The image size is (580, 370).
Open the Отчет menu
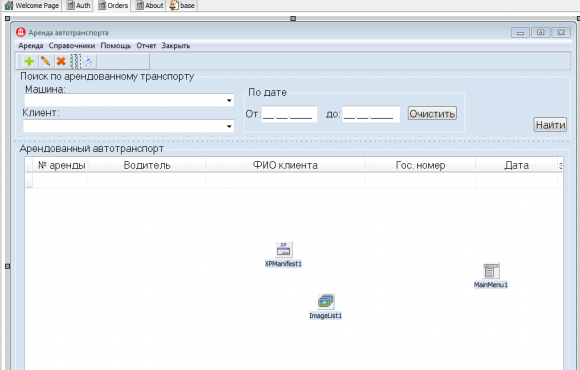pos(146,46)
